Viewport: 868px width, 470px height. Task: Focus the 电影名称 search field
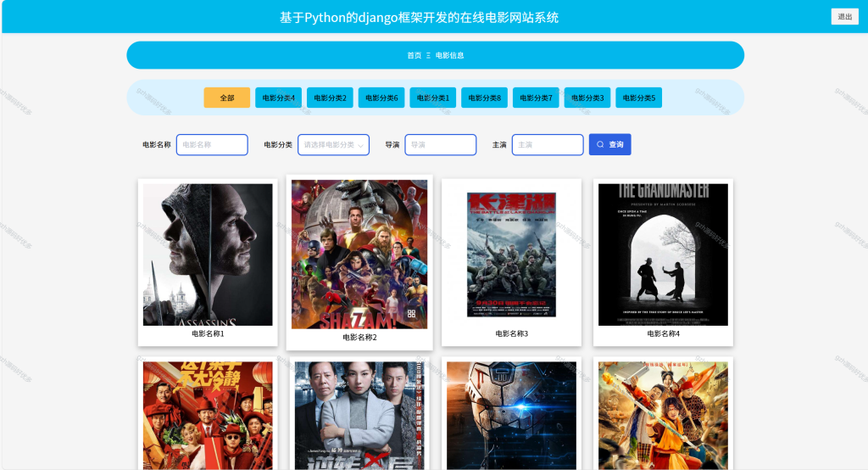(x=212, y=145)
